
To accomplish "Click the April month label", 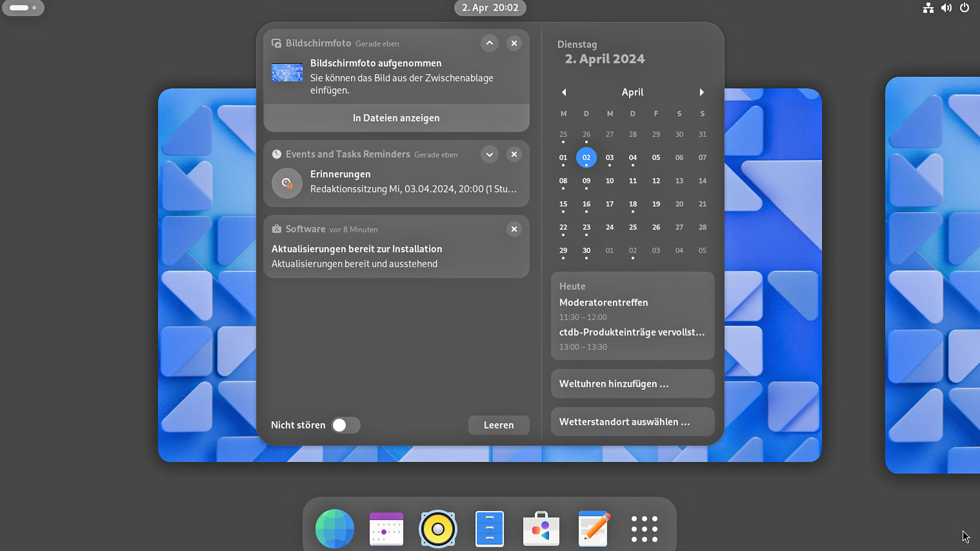I will [632, 92].
